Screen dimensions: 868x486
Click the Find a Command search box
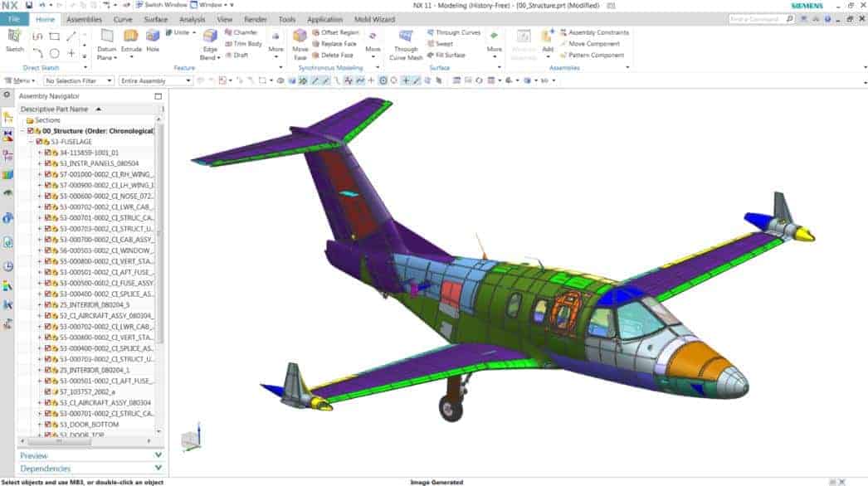pos(762,19)
